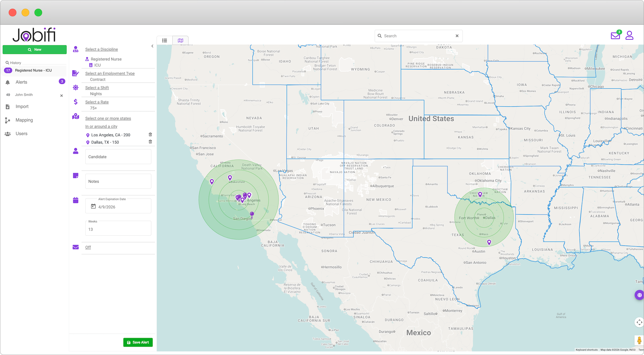Click the map fullscreen icon
Image resolution: width=644 pixels, height=355 pixels.
click(x=639, y=322)
